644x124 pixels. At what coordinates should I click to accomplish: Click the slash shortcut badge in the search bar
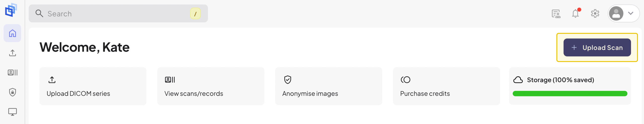(195, 14)
